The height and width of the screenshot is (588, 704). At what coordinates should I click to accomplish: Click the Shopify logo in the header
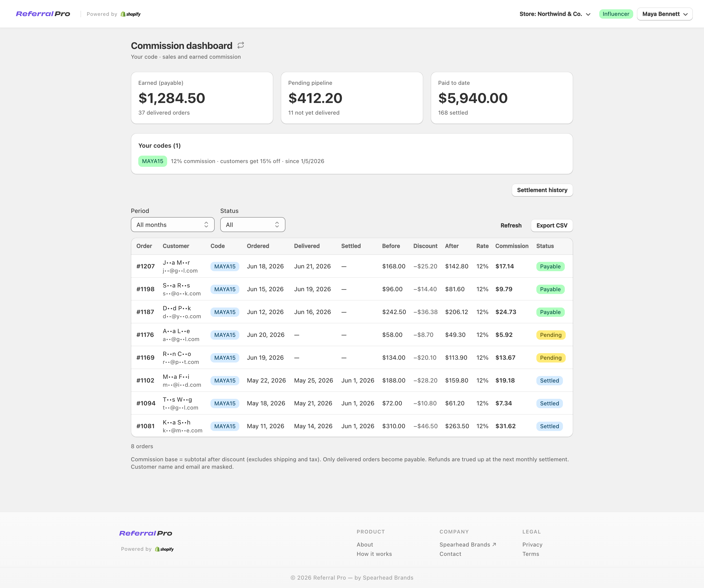pyautogui.click(x=130, y=14)
